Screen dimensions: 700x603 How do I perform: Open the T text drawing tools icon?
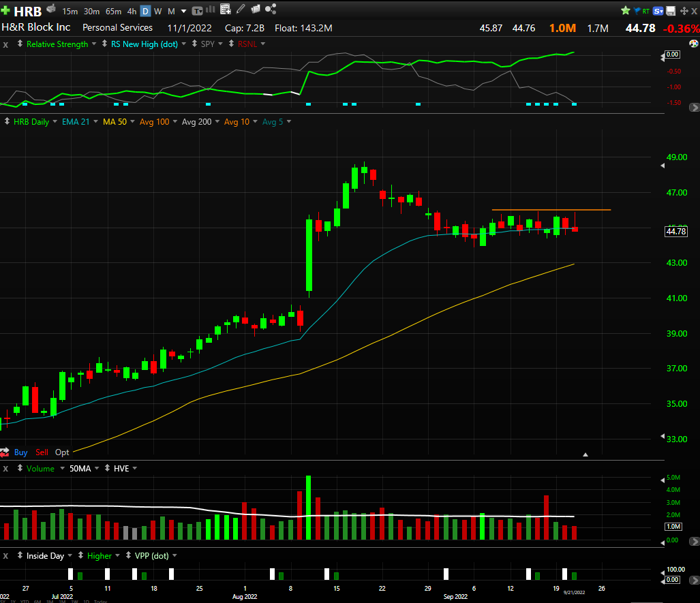click(197, 11)
